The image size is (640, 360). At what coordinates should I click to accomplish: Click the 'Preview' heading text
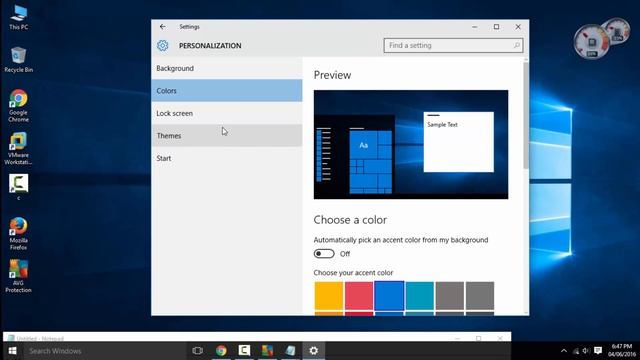pos(332,75)
